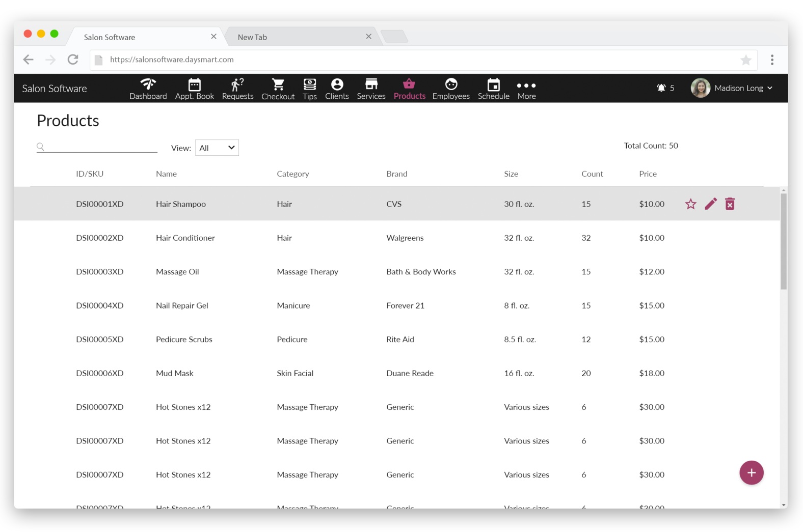Click the Total Count: 50 label
Image resolution: width=803 pixels, height=532 pixels.
pos(651,146)
